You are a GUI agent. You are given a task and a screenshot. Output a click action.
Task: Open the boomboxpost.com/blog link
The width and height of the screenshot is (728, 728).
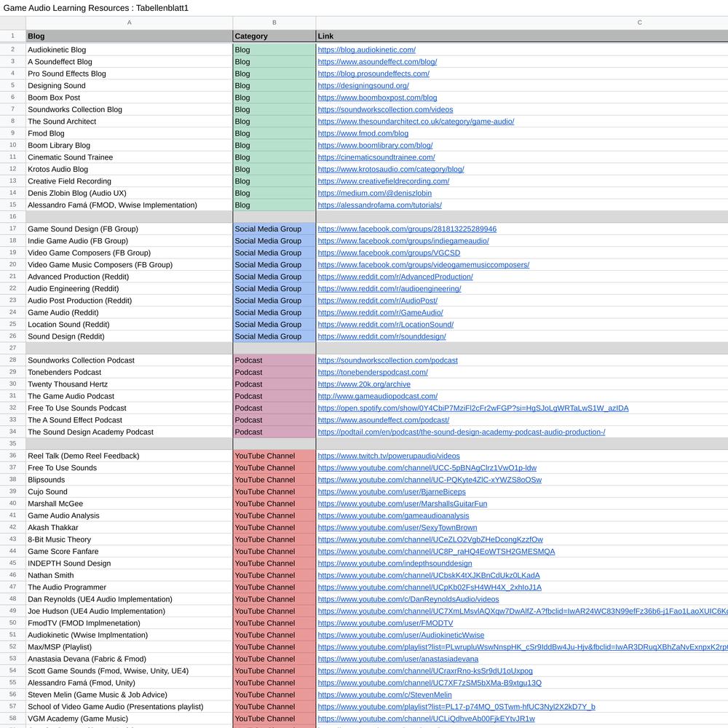(377, 98)
